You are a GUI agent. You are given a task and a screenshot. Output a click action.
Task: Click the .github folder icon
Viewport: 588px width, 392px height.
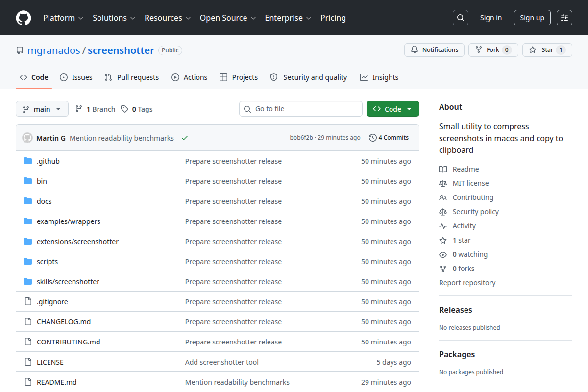[28, 161]
